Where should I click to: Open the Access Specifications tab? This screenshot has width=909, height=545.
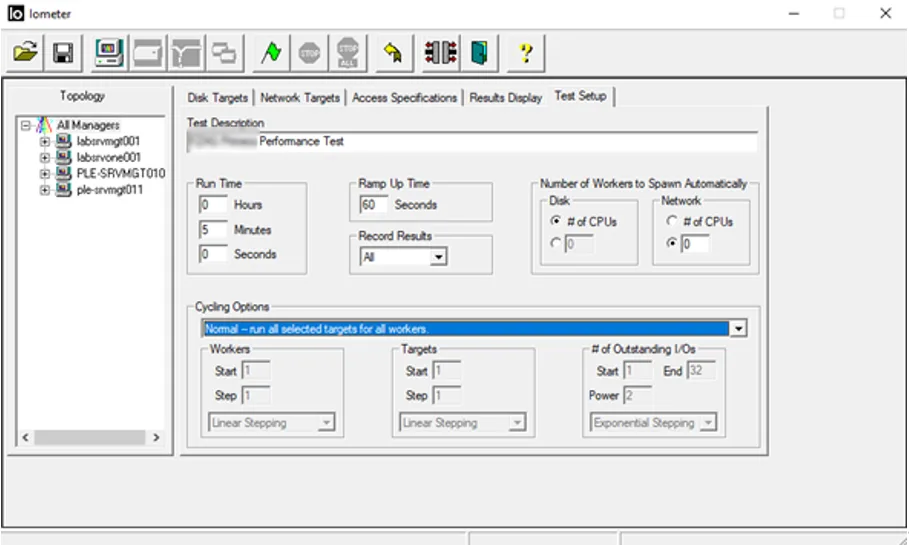[404, 97]
